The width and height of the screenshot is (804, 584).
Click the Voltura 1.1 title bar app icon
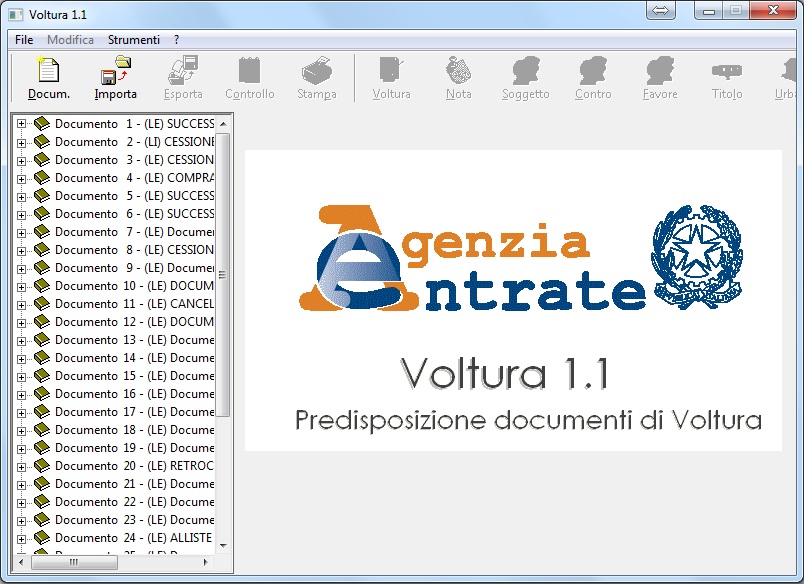coord(16,14)
